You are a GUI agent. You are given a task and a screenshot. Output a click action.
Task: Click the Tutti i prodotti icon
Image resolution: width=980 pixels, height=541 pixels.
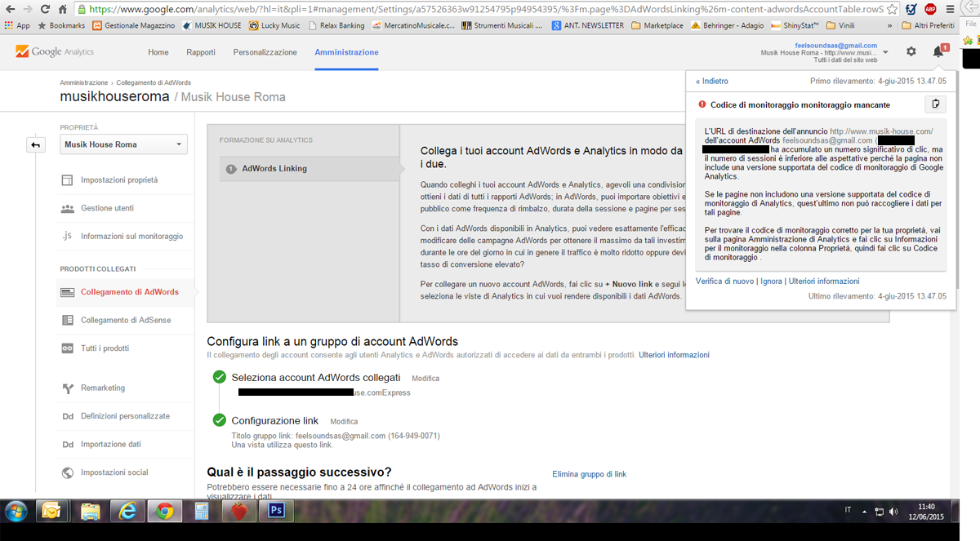point(67,348)
